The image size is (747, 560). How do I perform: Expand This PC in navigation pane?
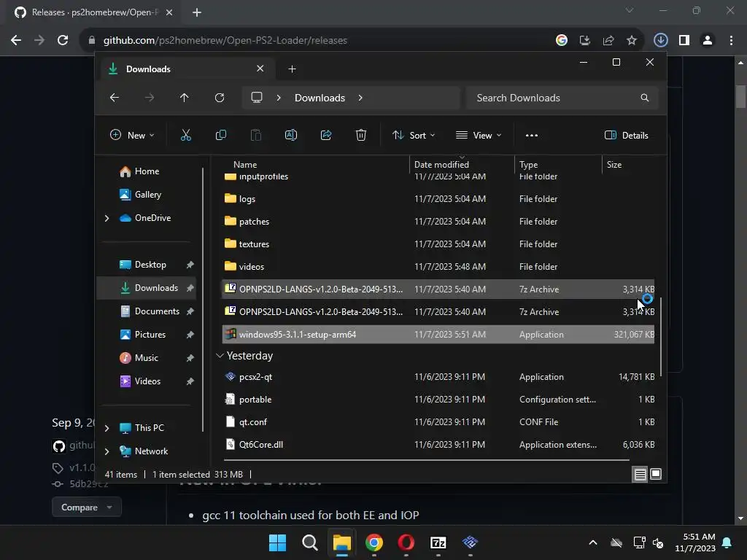click(x=107, y=428)
